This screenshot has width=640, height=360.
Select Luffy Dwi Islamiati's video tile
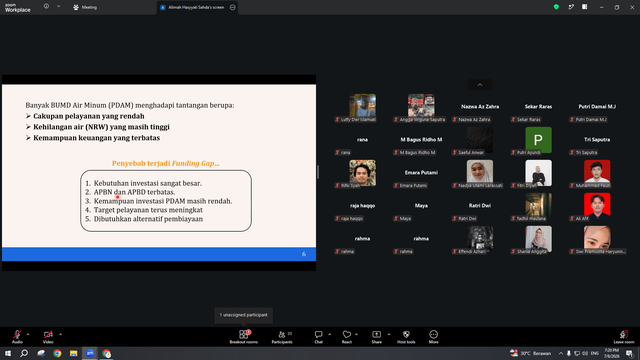[362, 108]
